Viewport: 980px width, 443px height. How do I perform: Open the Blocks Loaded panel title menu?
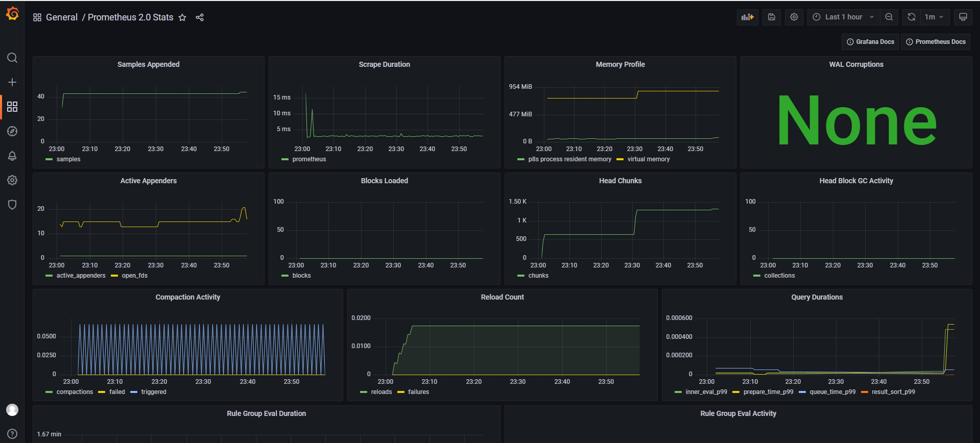(385, 181)
